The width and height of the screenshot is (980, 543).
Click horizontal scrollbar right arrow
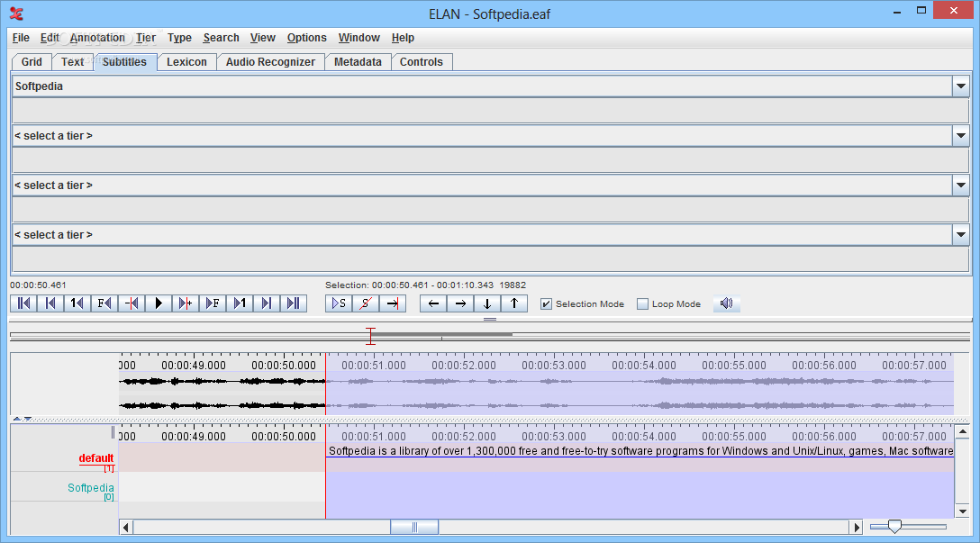tap(857, 528)
